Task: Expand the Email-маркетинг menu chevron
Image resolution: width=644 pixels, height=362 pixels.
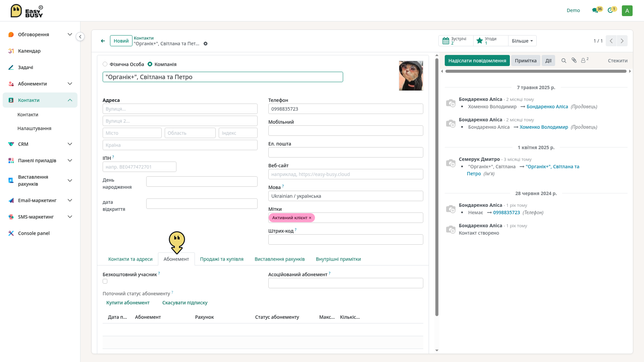Action: coord(70,200)
